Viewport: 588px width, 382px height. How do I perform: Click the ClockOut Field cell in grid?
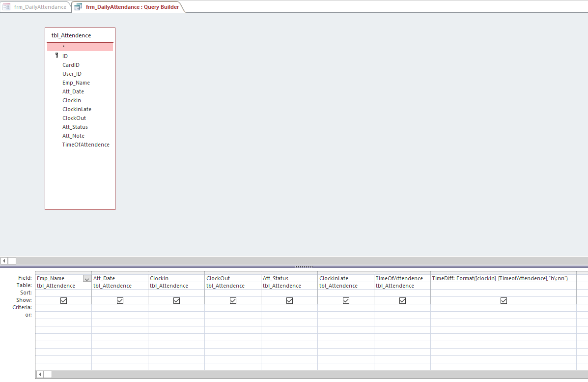pos(233,278)
